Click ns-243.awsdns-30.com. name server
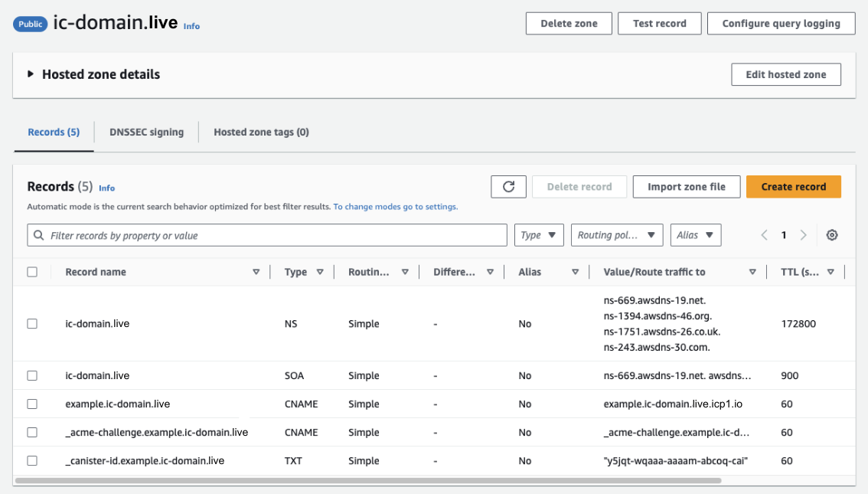The width and height of the screenshot is (868, 494). coord(657,347)
